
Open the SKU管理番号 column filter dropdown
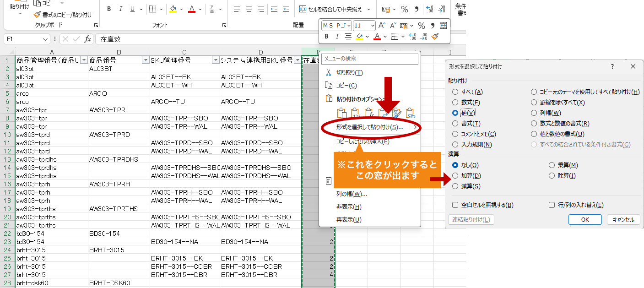pyautogui.click(x=216, y=60)
